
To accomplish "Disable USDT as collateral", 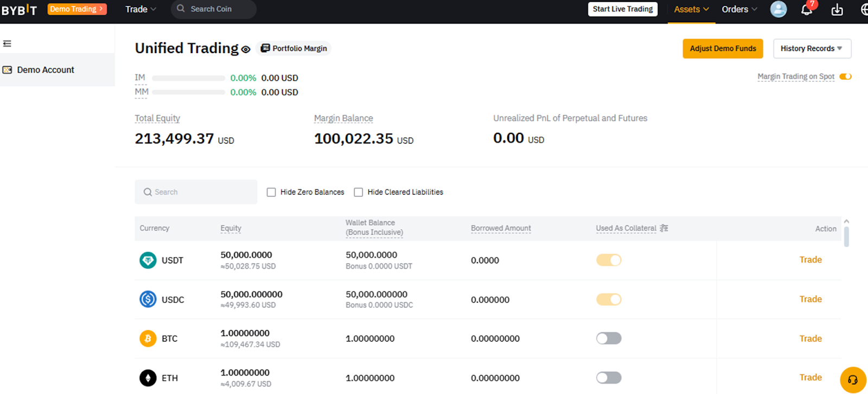I will pyautogui.click(x=609, y=260).
